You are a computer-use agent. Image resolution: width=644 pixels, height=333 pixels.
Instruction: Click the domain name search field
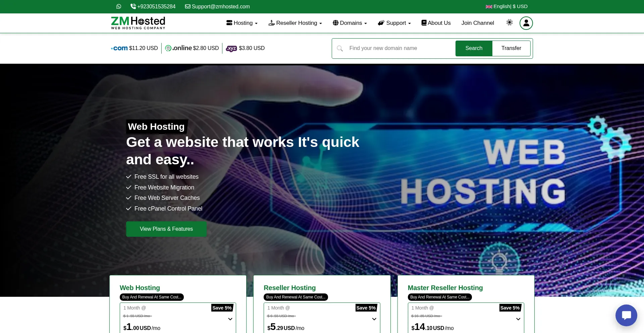pyautogui.click(x=396, y=48)
